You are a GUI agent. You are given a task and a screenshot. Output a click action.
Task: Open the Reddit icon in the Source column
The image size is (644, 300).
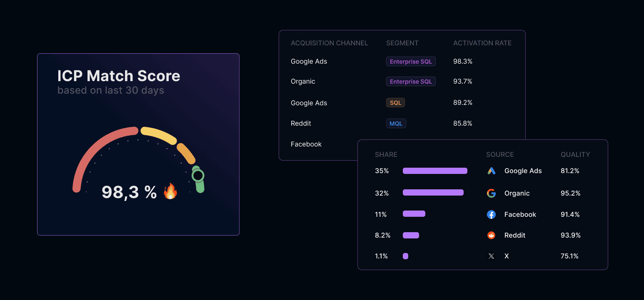[x=492, y=235]
